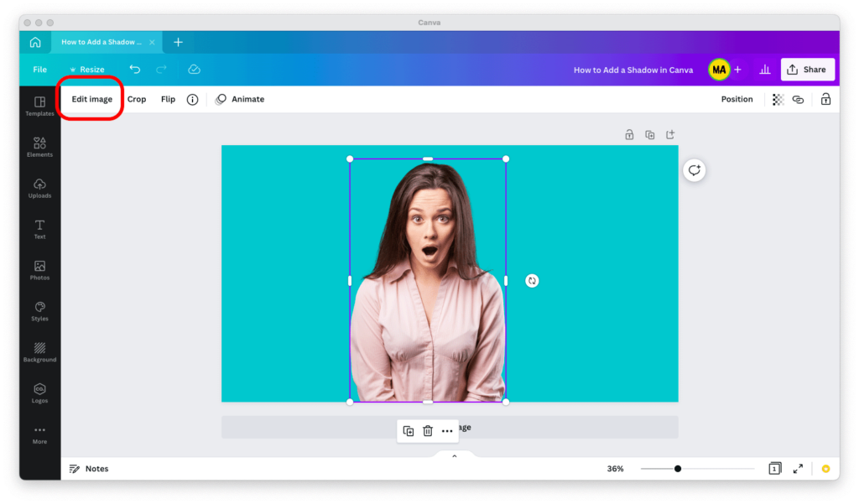The image size is (859, 504).
Task: Add a new page with the icon above the canvas
Action: pos(670,135)
